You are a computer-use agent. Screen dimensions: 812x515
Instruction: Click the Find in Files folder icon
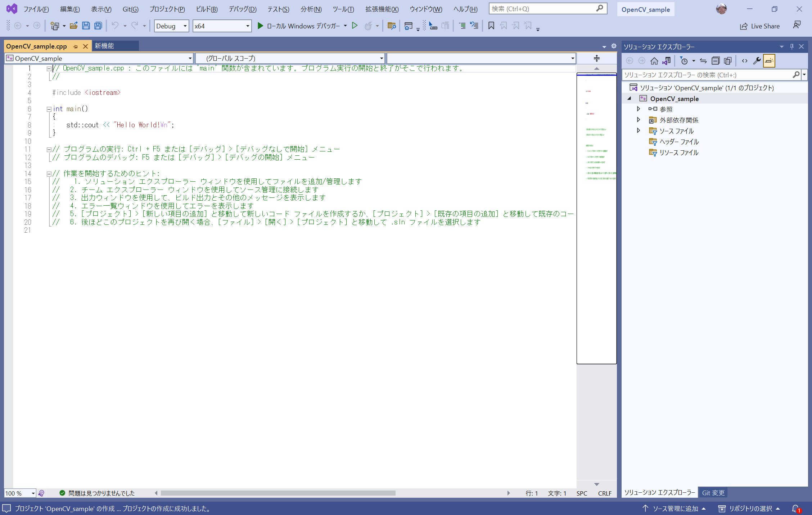point(391,26)
